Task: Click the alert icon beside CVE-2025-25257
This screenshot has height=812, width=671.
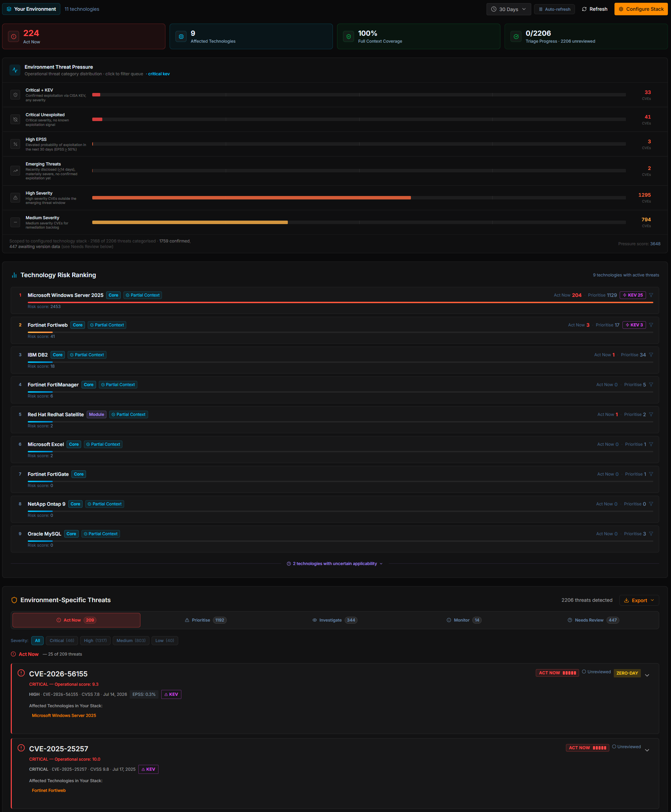Action: point(21,748)
